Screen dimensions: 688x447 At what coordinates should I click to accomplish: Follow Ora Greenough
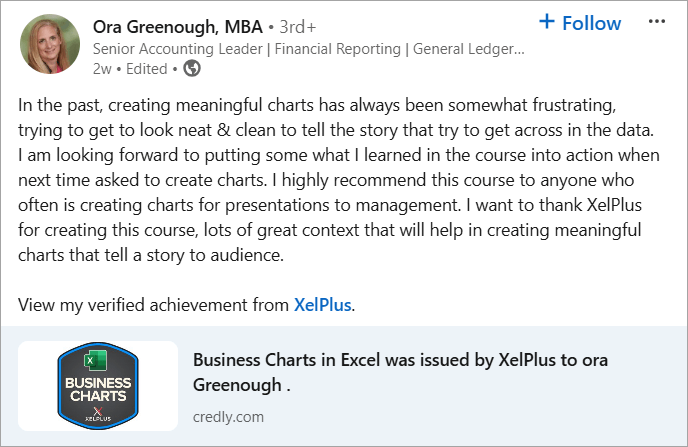pyautogui.click(x=580, y=23)
